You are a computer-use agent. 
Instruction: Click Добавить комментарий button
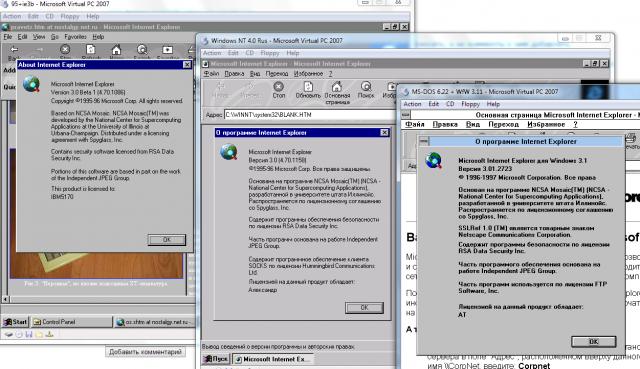coord(145,352)
